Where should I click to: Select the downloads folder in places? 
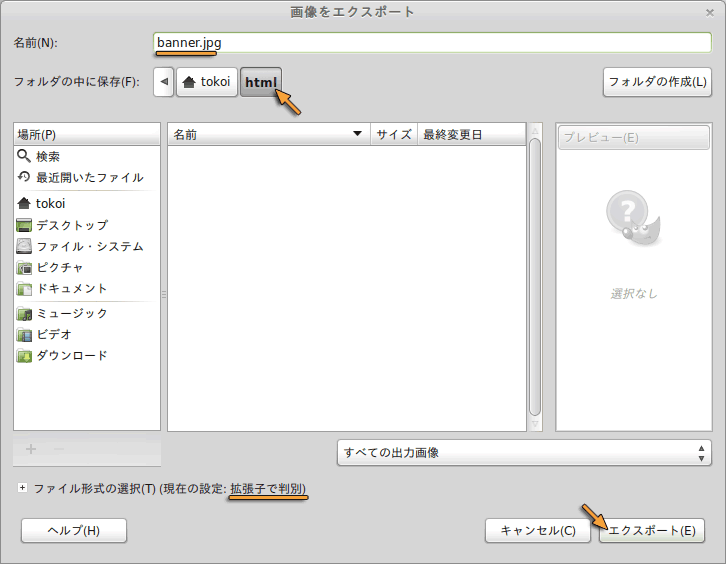tap(71, 355)
